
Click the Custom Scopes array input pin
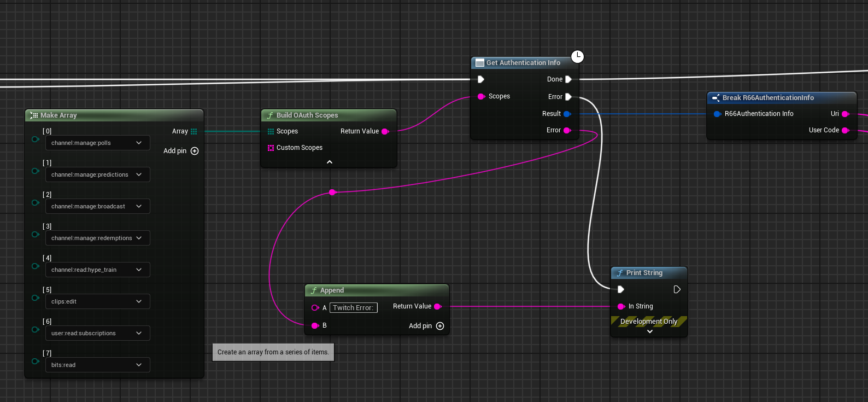[x=271, y=148]
